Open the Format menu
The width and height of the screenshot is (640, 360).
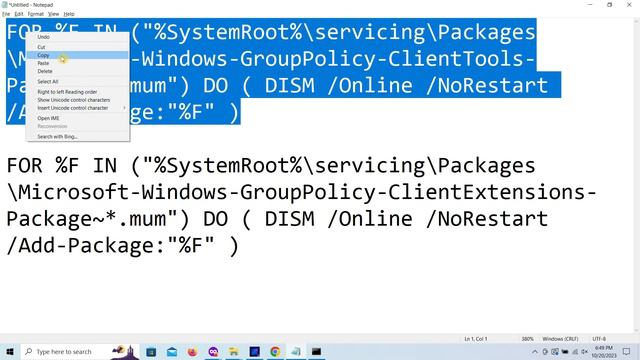(x=36, y=14)
